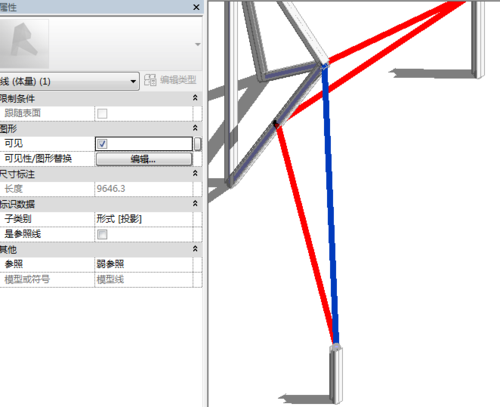500x407 pixels.
Task: Click the black endpoint where the red lines meet
Action: [x=276, y=124]
